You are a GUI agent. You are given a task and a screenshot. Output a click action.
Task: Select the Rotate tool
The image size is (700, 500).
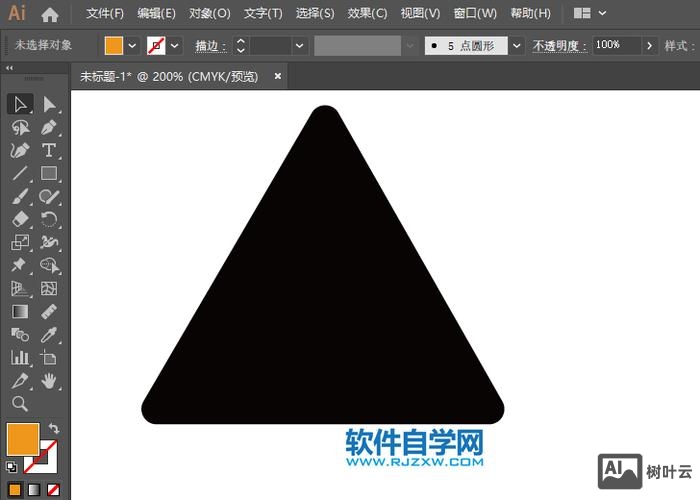click(x=49, y=219)
